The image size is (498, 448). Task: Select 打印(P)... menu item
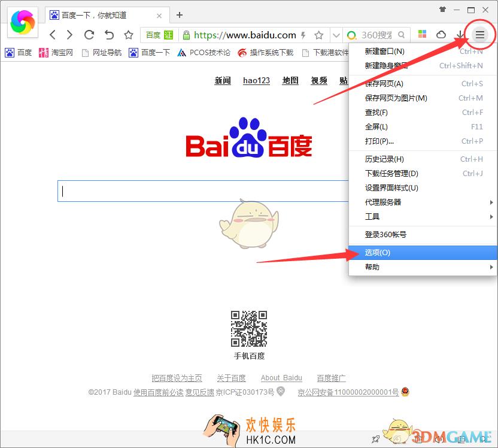click(x=423, y=141)
